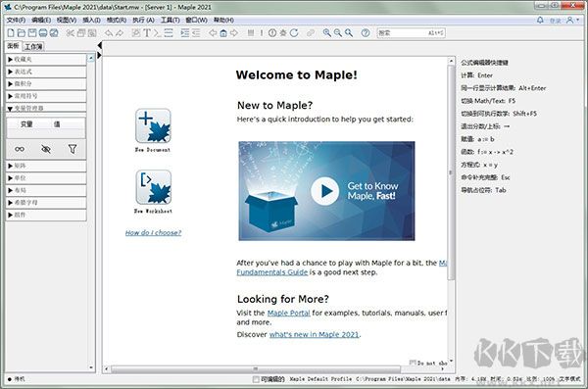Open the 'How do I choose?' link
The image size is (588, 389).
tap(153, 232)
